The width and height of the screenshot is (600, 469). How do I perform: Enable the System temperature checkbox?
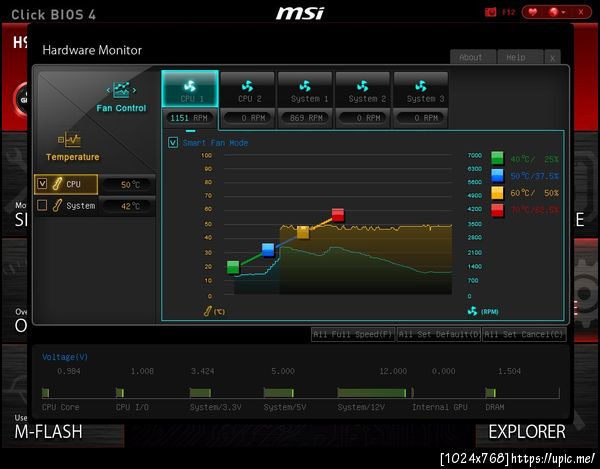pyautogui.click(x=42, y=205)
